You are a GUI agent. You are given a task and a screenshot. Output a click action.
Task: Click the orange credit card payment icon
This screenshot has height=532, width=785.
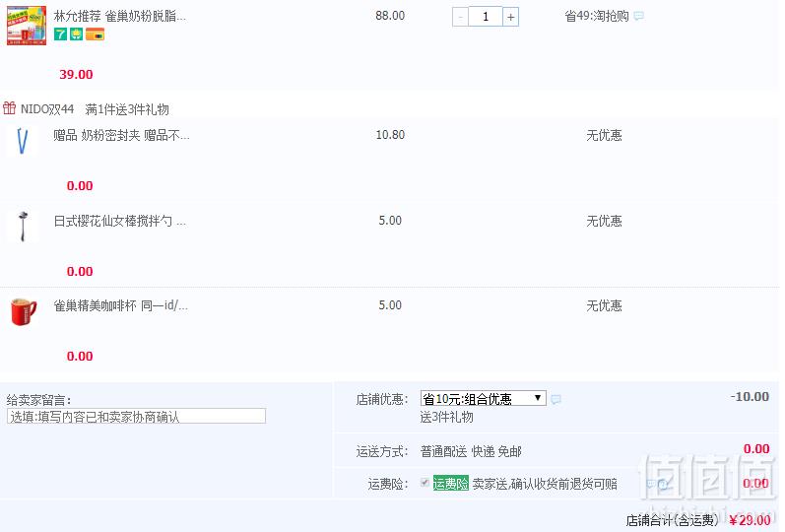96,34
